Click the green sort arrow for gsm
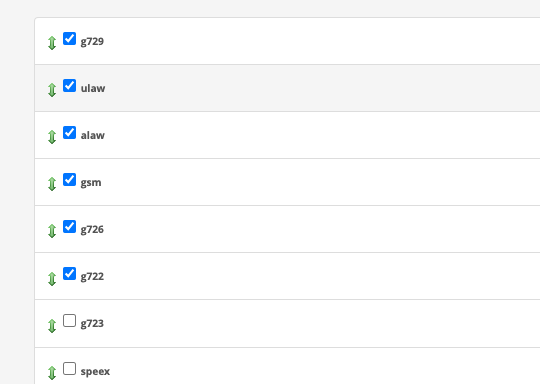Image resolution: width=540 pixels, height=384 pixels. click(52, 184)
